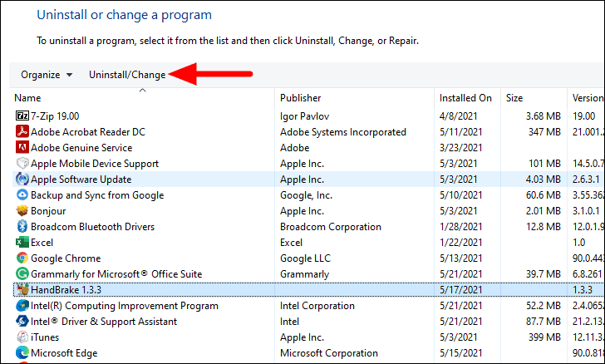605x364 pixels.
Task: Click the Igor Pavlov publisher cell
Action: tap(304, 116)
